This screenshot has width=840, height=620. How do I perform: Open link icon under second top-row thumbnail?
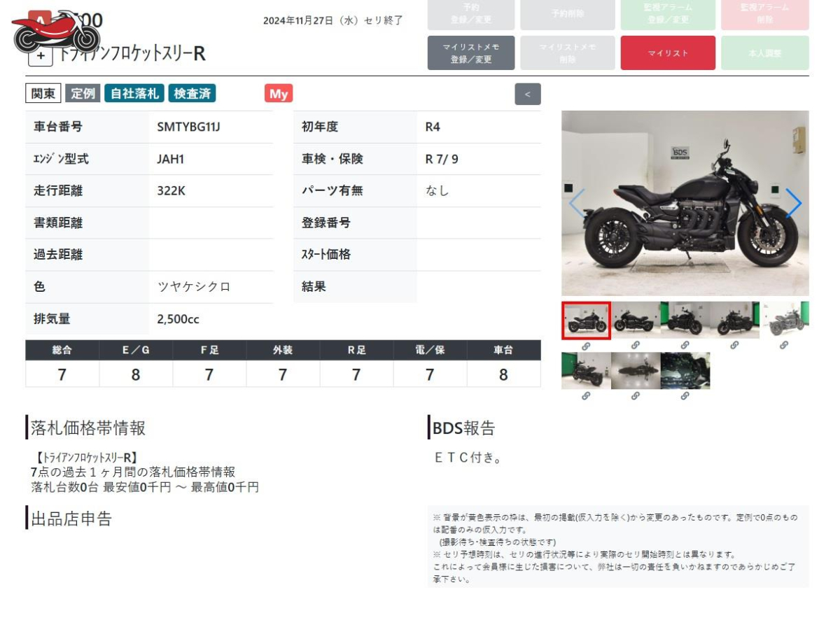click(x=635, y=345)
